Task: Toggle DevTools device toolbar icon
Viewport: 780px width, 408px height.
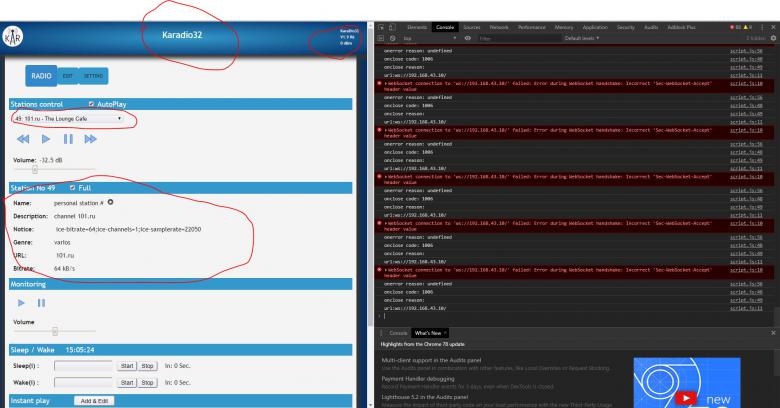Action: click(x=392, y=27)
